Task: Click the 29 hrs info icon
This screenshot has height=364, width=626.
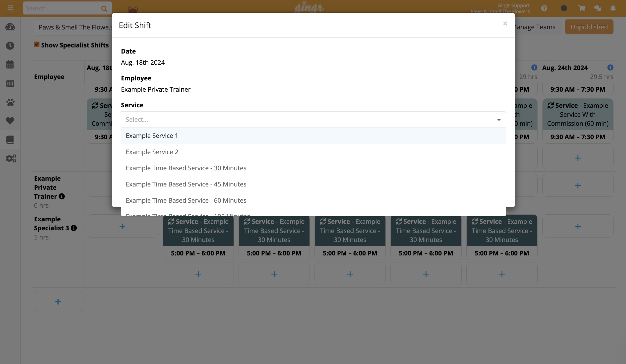Action: (534, 67)
